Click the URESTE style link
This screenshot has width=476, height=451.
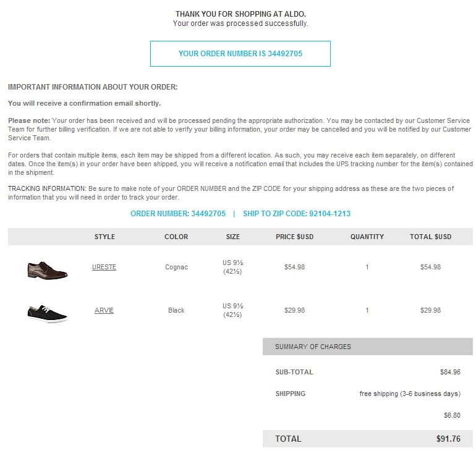(x=104, y=268)
